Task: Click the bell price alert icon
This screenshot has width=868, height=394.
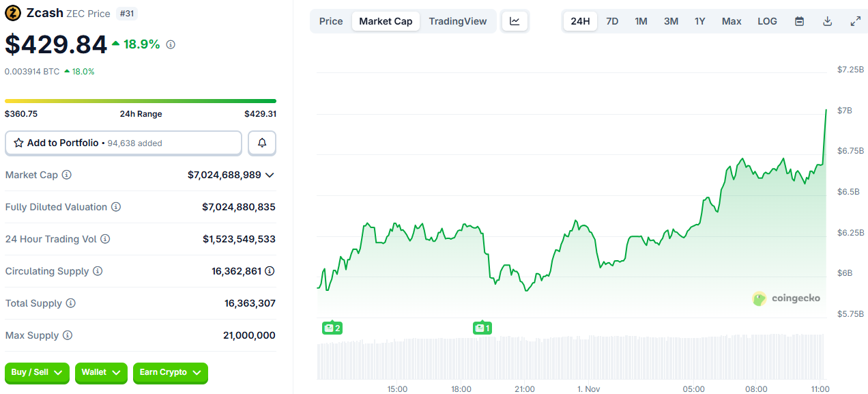Action: tap(262, 143)
